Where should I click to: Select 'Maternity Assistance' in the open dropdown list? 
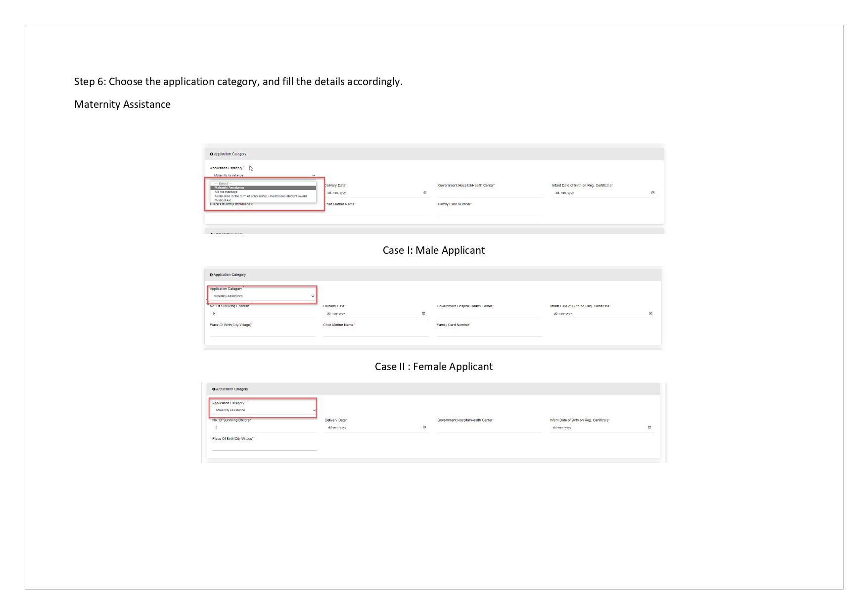(x=263, y=188)
